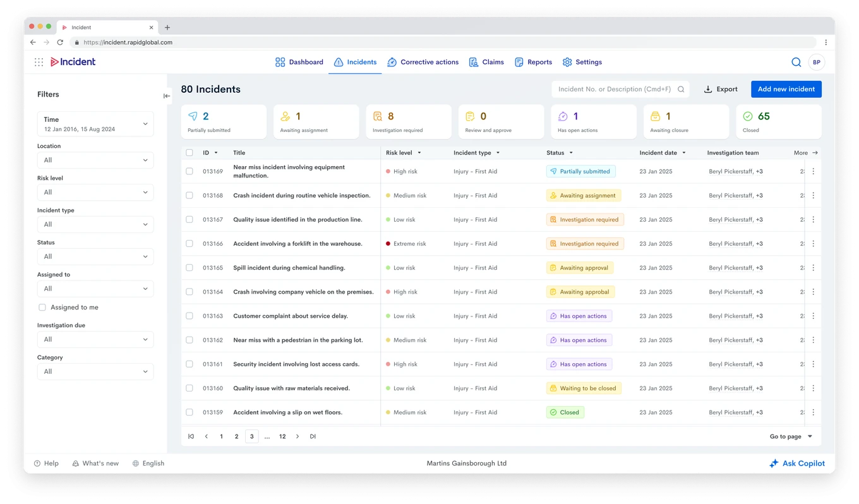Open row menu for incident 013163
The height and width of the screenshot is (504, 859).
(813, 316)
